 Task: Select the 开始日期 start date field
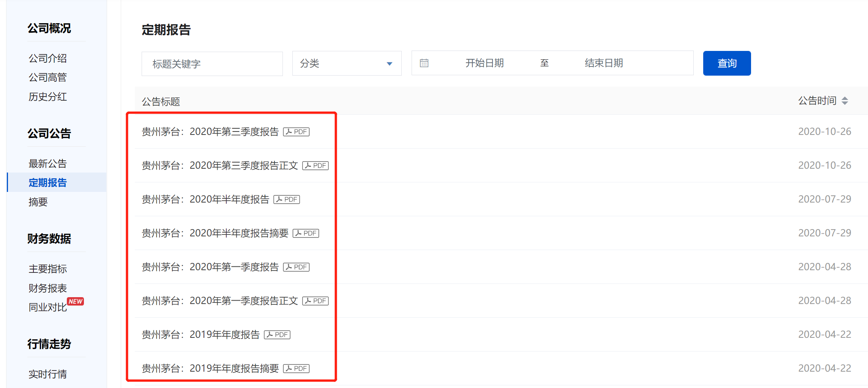484,63
